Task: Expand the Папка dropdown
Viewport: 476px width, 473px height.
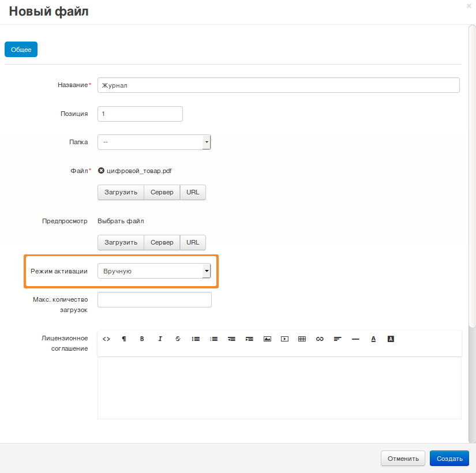Action: click(154, 142)
